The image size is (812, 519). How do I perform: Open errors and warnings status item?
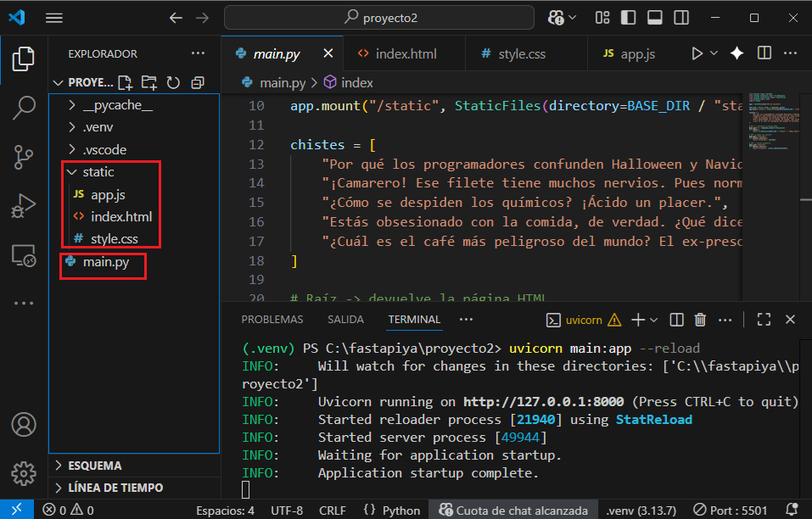point(68,511)
